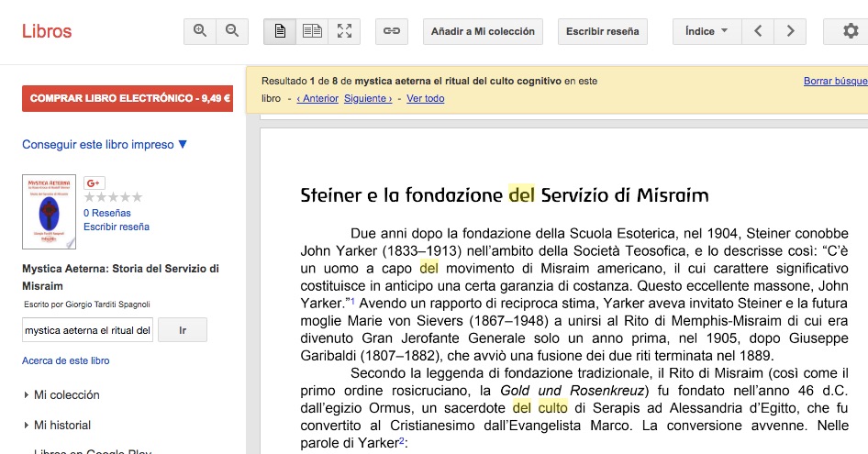Click the G+ share button
Image resolution: width=868 pixels, height=454 pixels.
point(94,183)
